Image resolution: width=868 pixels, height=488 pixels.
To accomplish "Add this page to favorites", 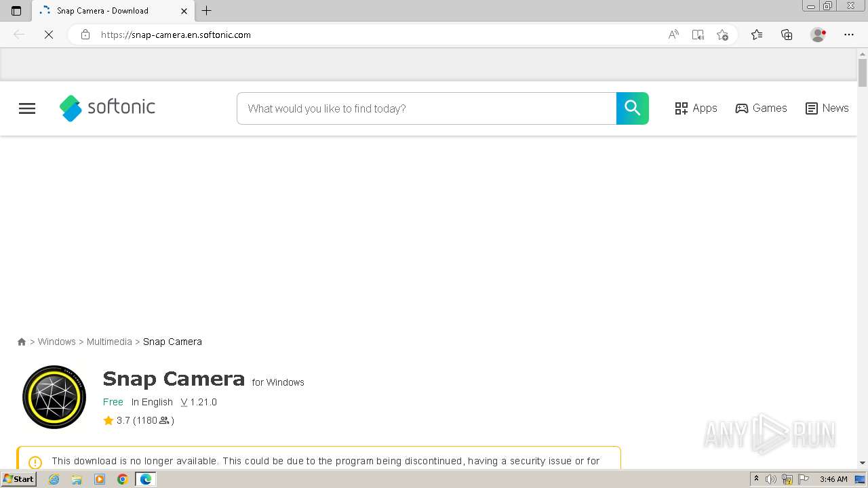I will pos(722,35).
